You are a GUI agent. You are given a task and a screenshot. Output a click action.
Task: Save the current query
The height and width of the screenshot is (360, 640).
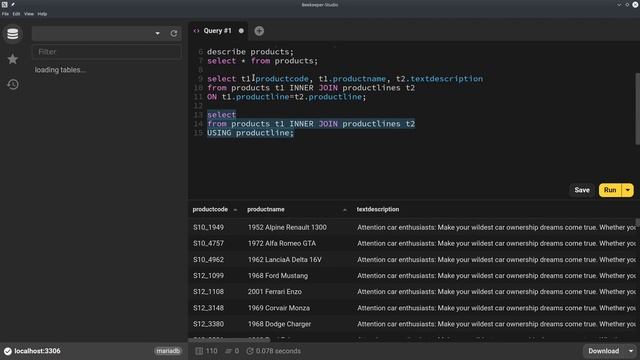(x=582, y=190)
